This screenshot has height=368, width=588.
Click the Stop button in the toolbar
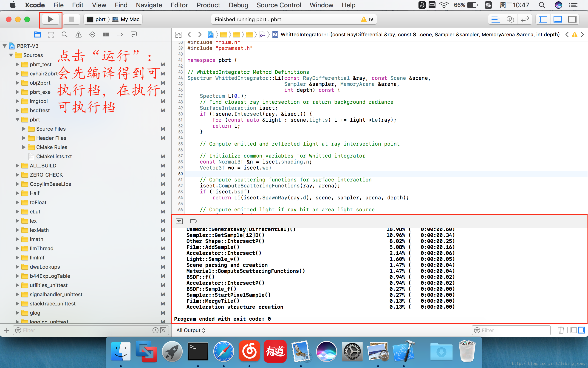point(71,19)
